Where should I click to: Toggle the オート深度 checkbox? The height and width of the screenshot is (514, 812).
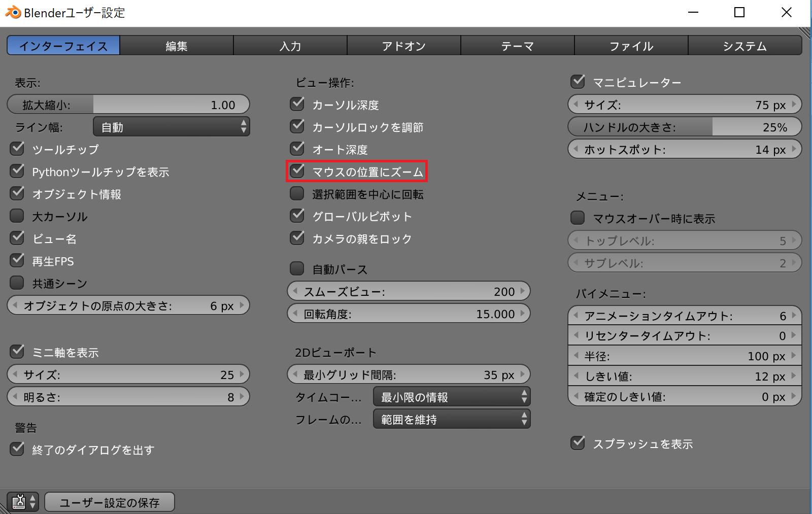pyautogui.click(x=297, y=149)
